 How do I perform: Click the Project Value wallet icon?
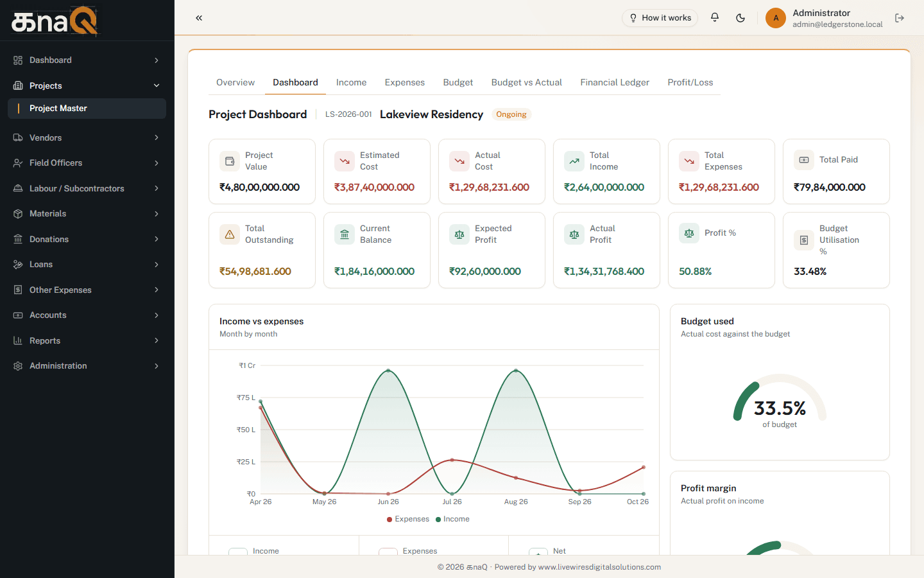pyautogui.click(x=230, y=161)
